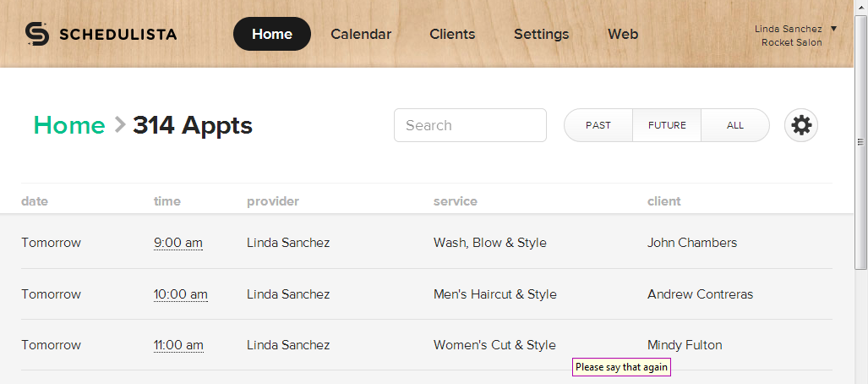
Task: Expand the Linda Sanchez account dropdown arrow
Action: tap(833, 29)
